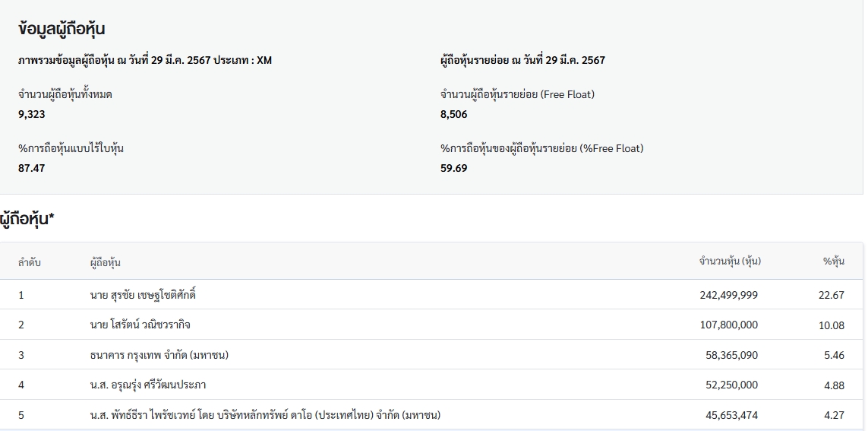The width and height of the screenshot is (868, 431).
Task: Click share count 107,800,000
Action: click(728, 325)
